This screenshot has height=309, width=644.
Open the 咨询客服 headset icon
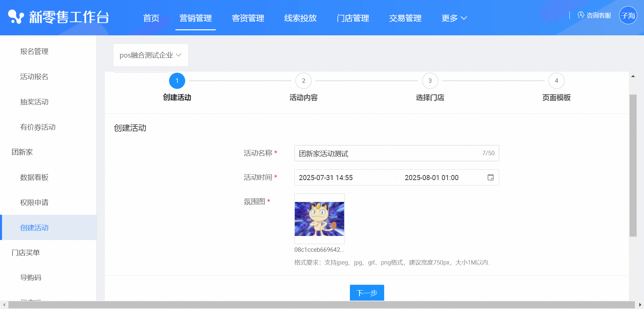581,15
